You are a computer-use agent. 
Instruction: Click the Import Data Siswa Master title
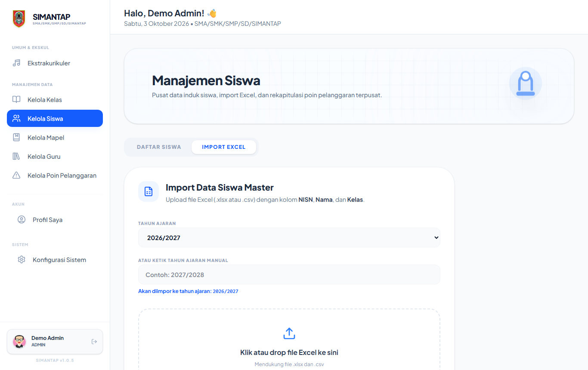pos(220,188)
